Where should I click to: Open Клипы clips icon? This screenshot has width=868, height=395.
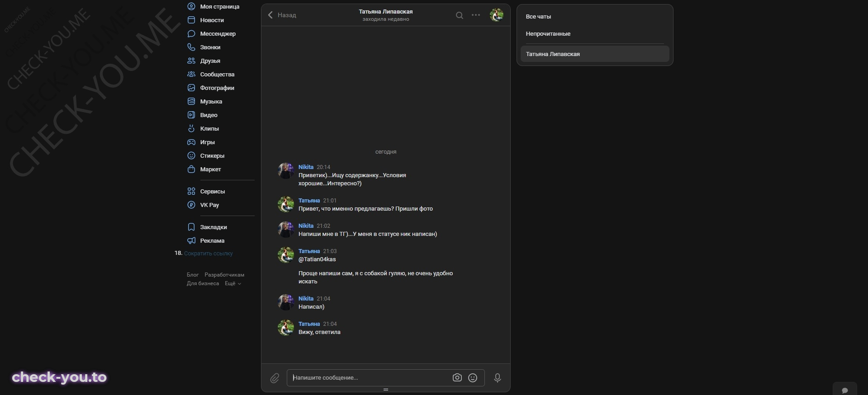[x=191, y=128]
